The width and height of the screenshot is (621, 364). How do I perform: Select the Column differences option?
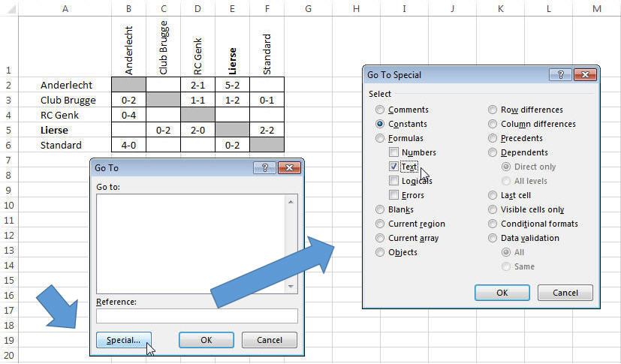click(x=493, y=124)
